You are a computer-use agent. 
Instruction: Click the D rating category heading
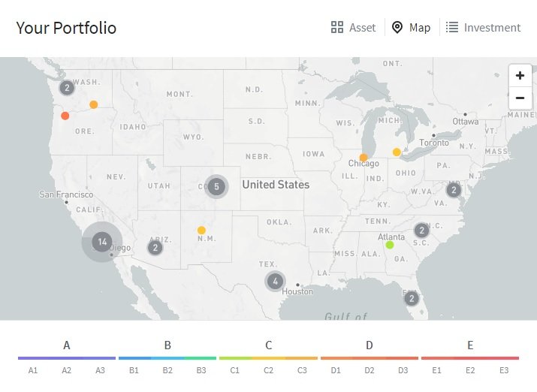370,345
